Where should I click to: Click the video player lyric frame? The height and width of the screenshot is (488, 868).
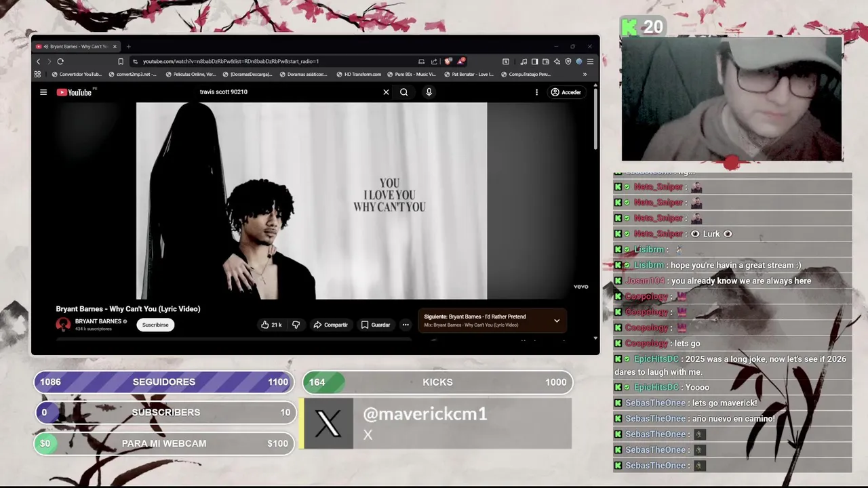[311, 201]
